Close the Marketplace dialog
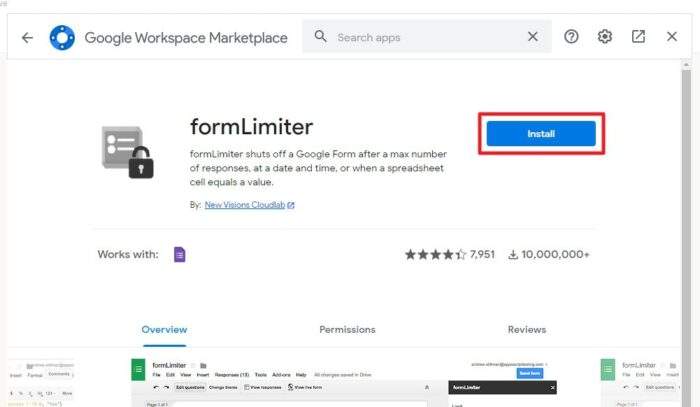The height and width of the screenshot is (407, 700). (x=672, y=37)
